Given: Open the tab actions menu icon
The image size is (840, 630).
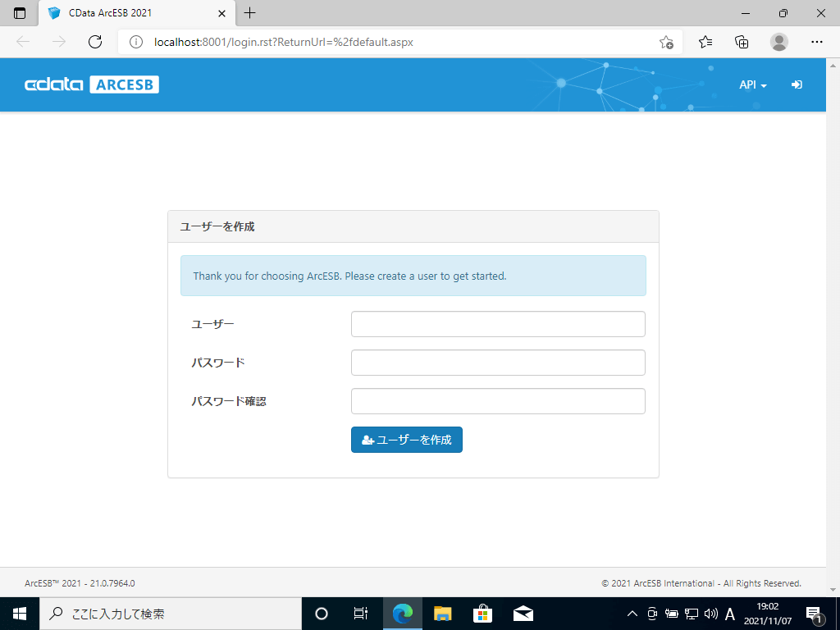Looking at the screenshot, I should 20,13.
